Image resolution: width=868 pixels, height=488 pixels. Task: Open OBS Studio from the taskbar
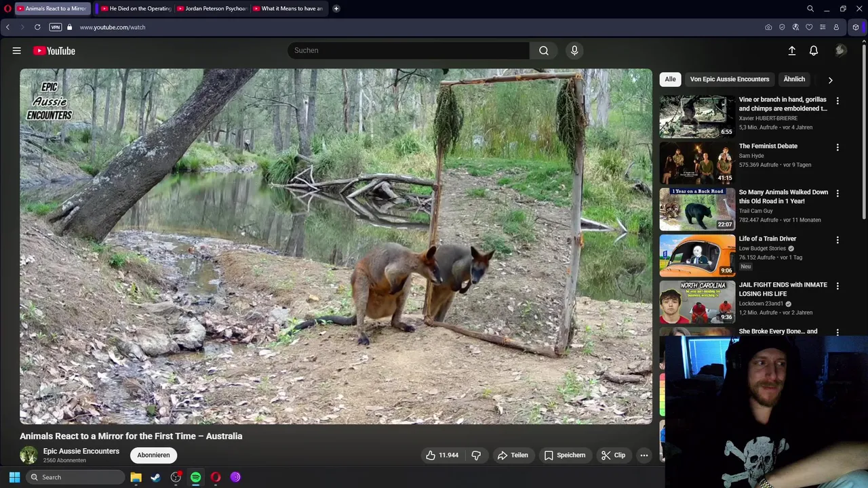click(x=176, y=477)
